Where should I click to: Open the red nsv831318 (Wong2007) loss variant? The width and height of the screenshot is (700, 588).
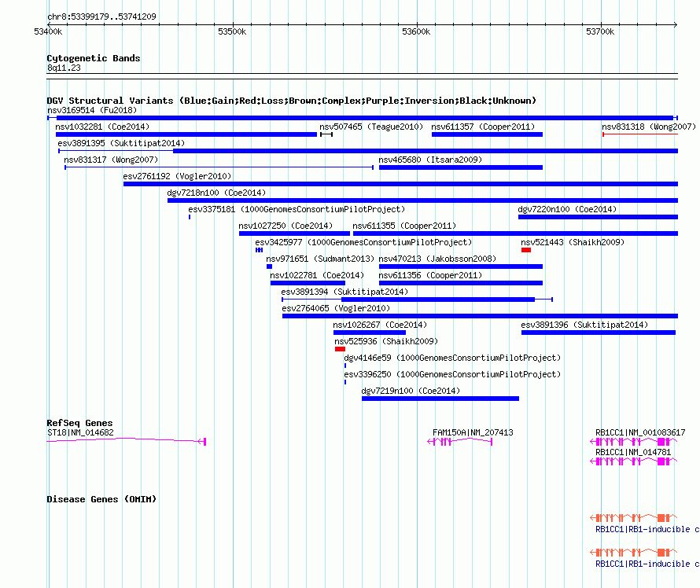(640, 134)
